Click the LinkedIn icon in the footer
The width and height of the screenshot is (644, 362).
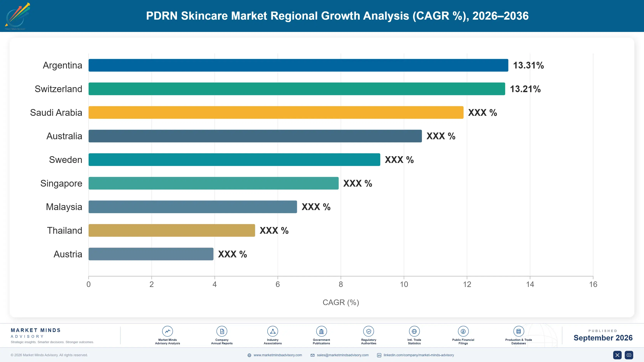pos(379,355)
